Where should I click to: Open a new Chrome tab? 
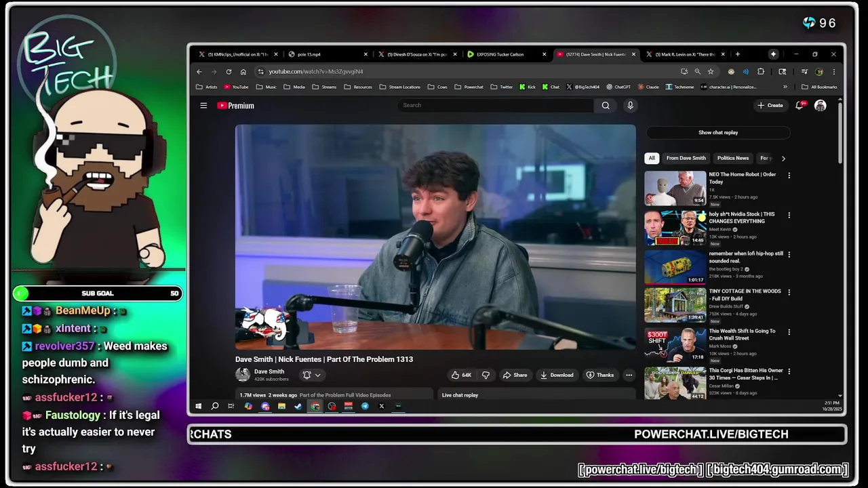click(737, 54)
